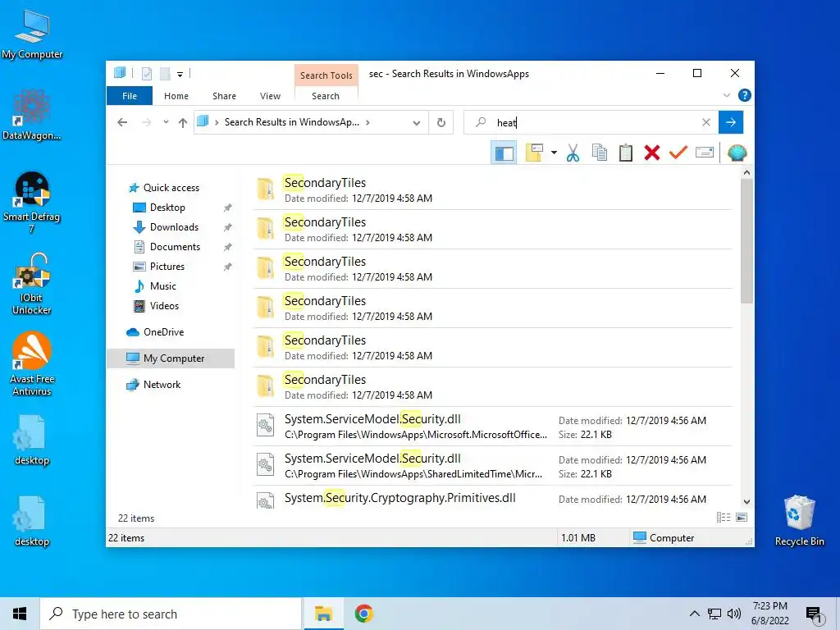Select System.Security.Cryptography.Primitives.dll result
840x630 pixels.
[493, 498]
